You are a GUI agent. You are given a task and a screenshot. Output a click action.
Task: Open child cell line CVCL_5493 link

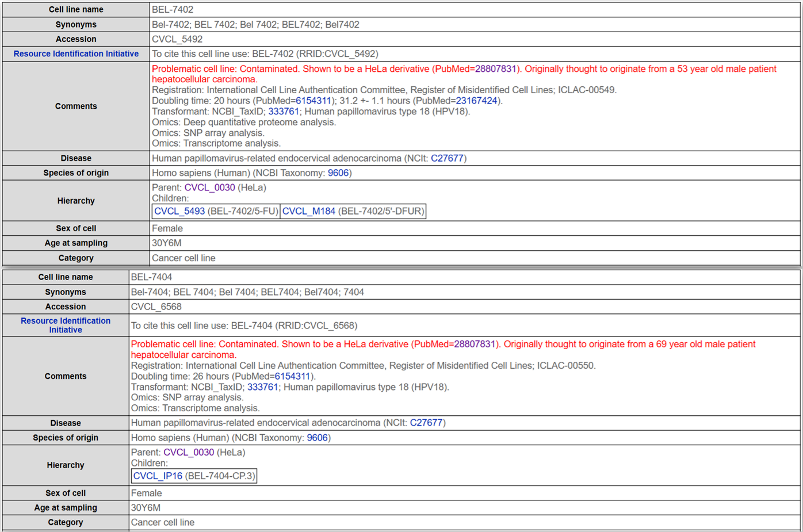(179, 211)
